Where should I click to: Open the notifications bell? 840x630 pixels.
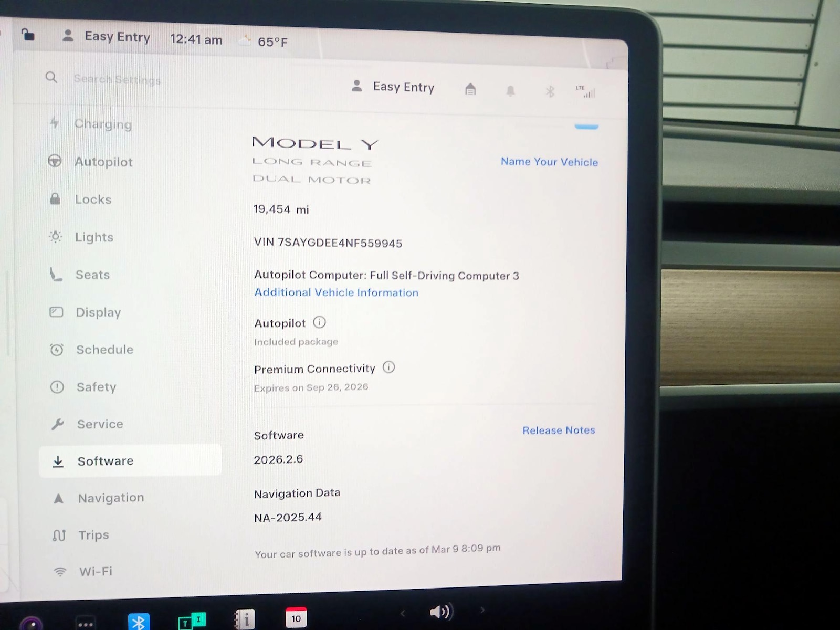tap(510, 91)
